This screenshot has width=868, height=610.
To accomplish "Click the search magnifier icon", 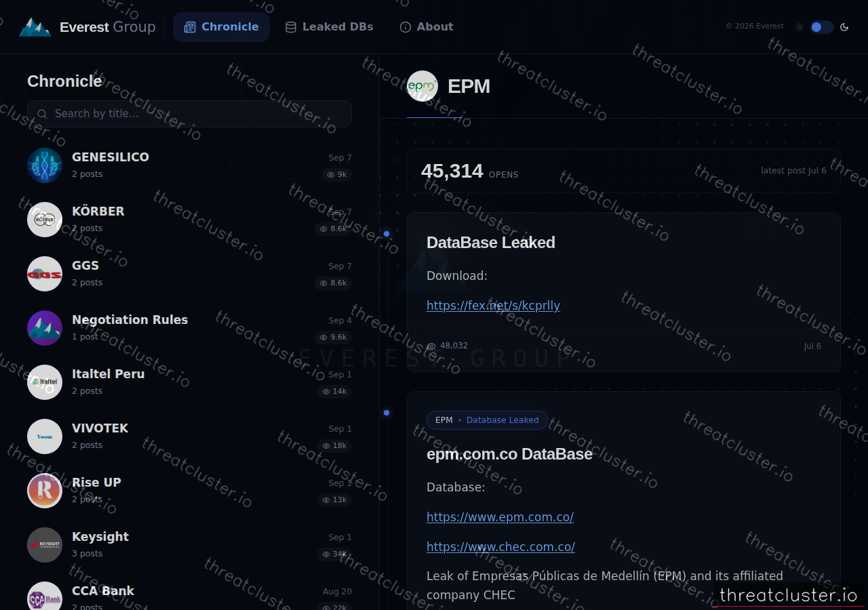I will (x=42, y=114).
